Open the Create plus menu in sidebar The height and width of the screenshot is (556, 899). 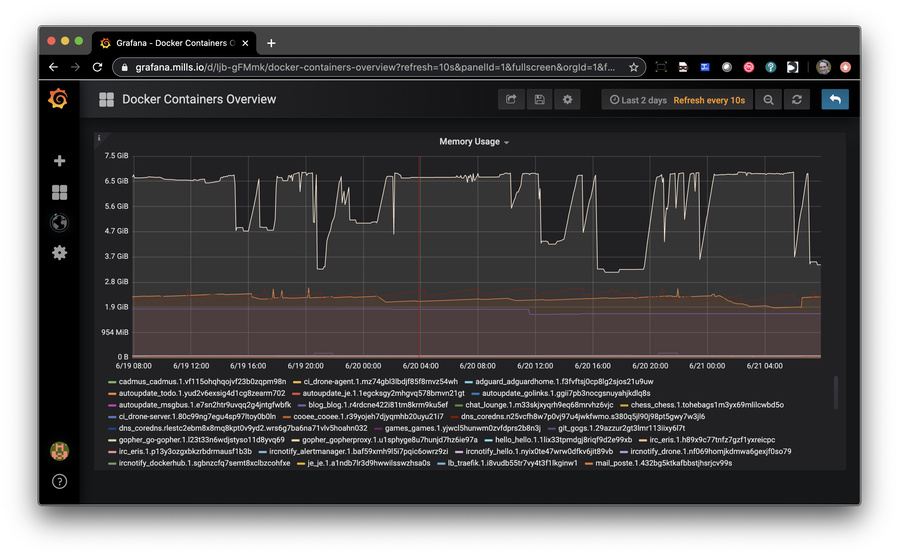[x=59, y=161]
